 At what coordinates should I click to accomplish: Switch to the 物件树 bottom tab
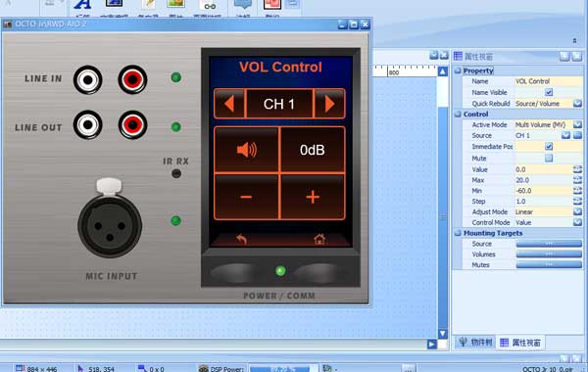(475, 342)
